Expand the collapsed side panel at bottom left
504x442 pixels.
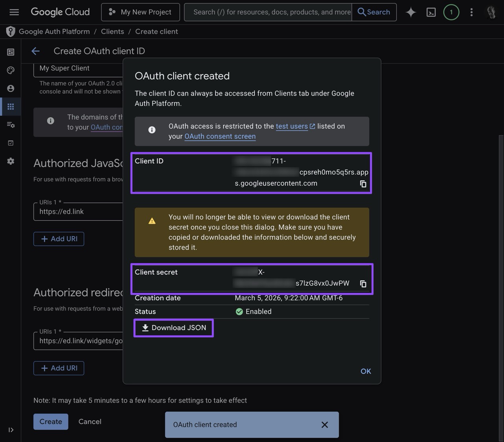[x=11, y=430]
